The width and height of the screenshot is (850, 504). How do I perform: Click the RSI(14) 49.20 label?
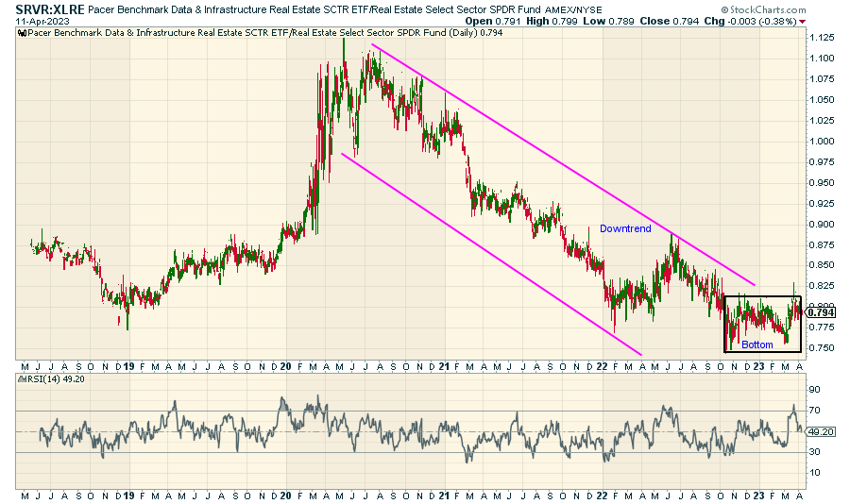coord(56,379)
